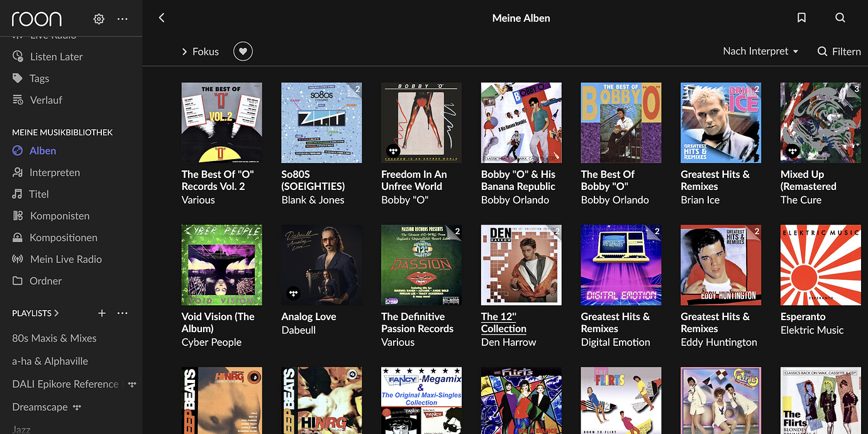The image size is (868, 434).
Task: Click the Alben disc icon
Action: pyautogui.click(x=18, y=151)
